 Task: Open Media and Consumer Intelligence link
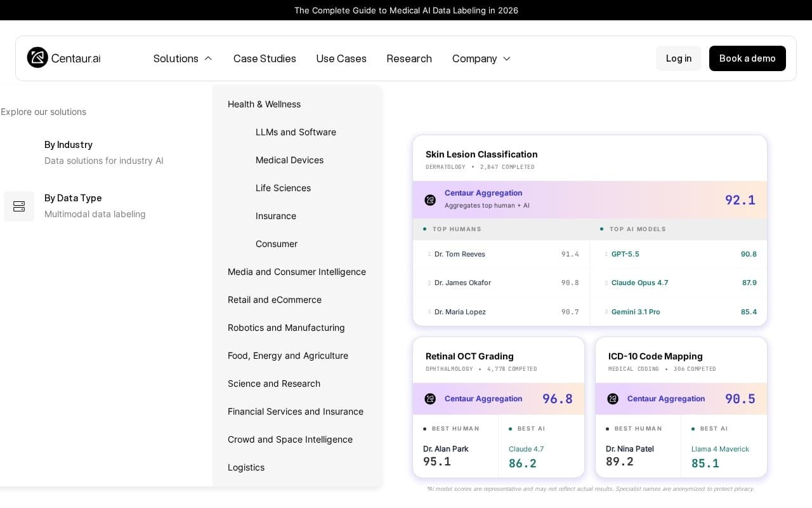pos(297,272)
